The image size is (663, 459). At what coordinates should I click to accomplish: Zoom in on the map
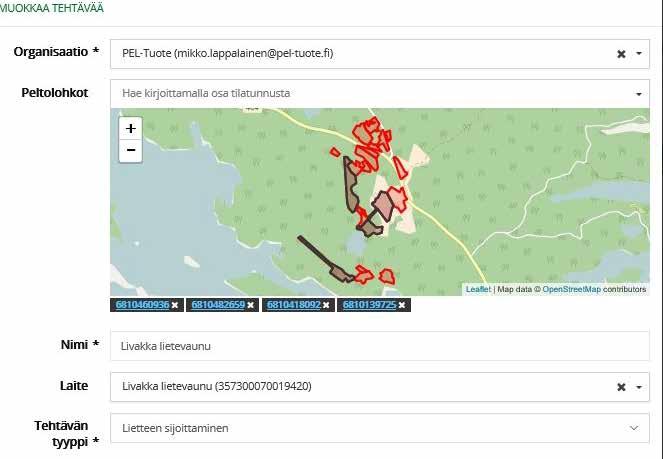tap(131, 128)
